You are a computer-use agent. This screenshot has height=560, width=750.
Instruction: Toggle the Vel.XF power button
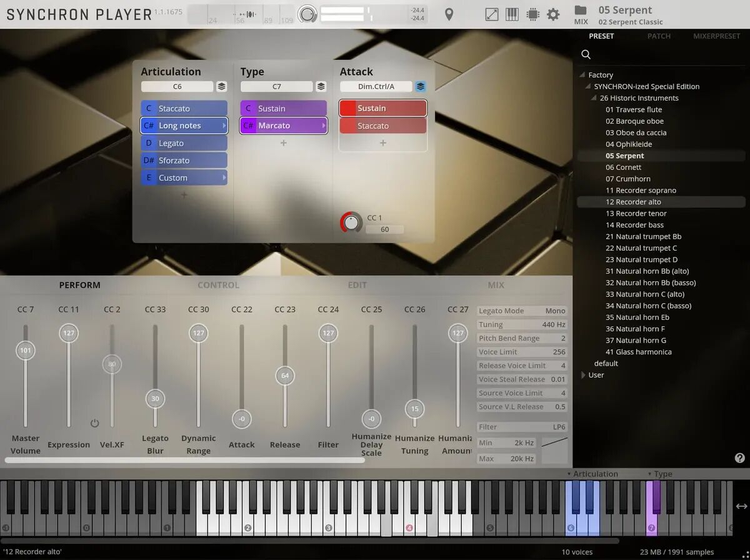(94, 423)
